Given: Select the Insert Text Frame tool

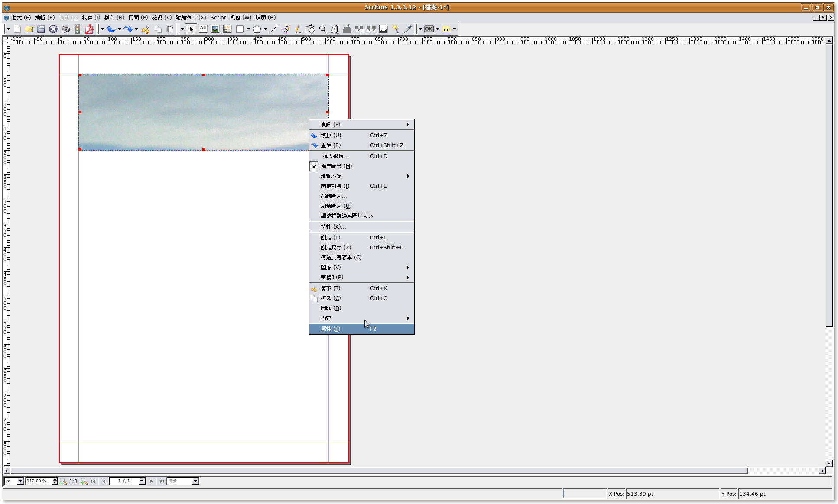Looking at the screenshot, I should (x=203, y=29).
